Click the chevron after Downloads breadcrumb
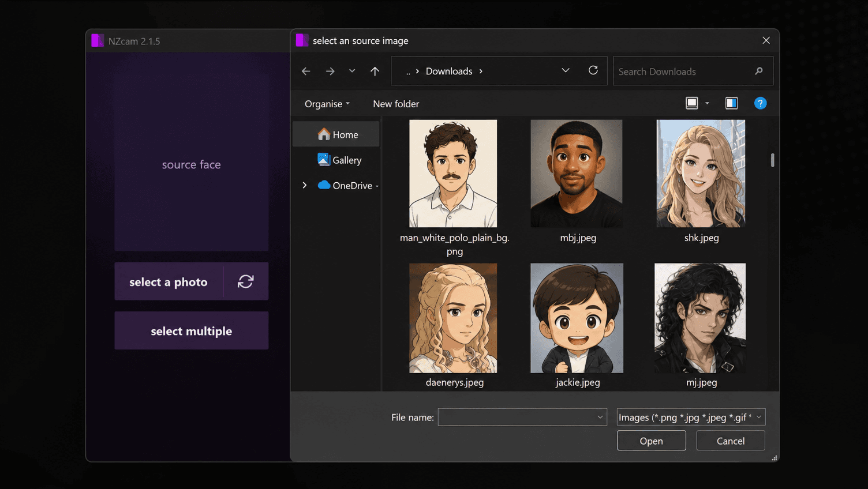Viewport: 868px width, 489px height. (x=481, y=71)
